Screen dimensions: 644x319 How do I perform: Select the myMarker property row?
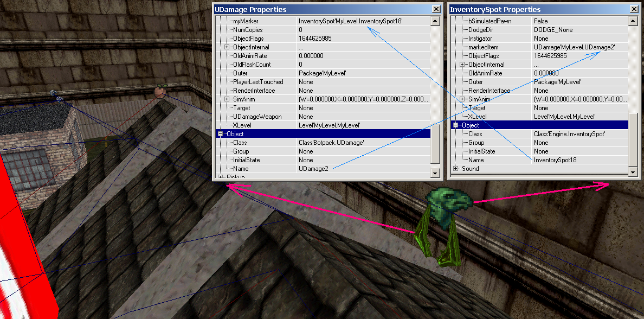coord(323,21)
